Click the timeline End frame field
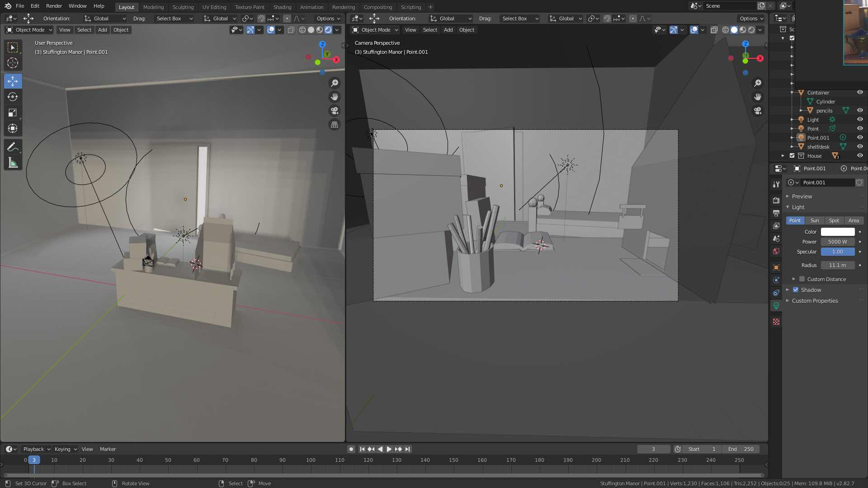 [x=741, y=449]
